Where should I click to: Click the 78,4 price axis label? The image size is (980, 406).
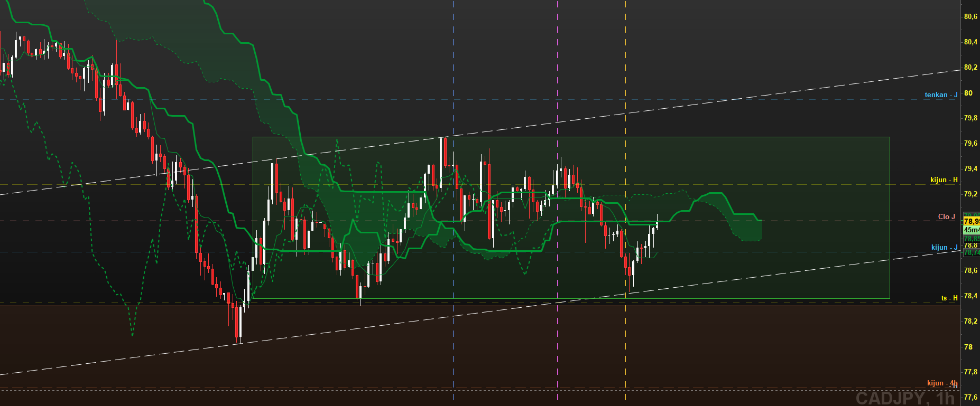970,296
